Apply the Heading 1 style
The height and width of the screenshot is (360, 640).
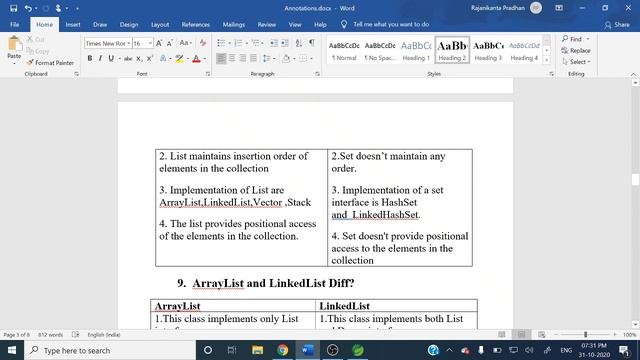(416, 50)
